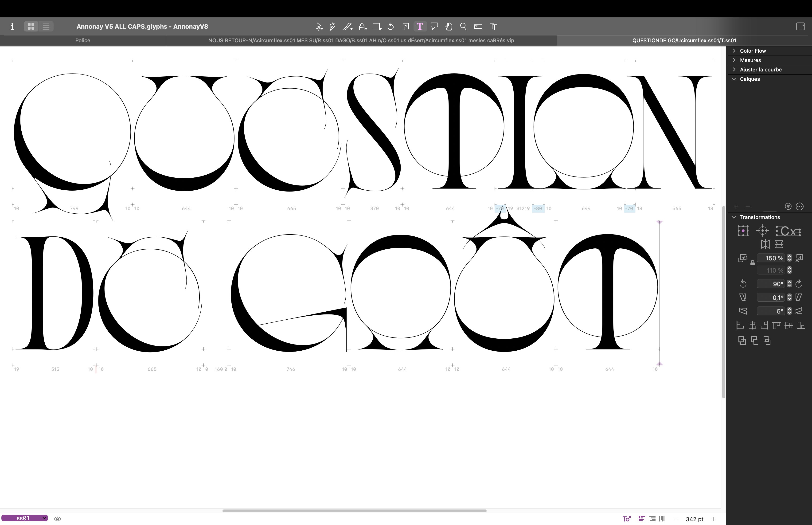Open the NOUS RETOUR edit tab
This screenshot has width=812, height=525.
pyautogui.click(x=361, y=41)
